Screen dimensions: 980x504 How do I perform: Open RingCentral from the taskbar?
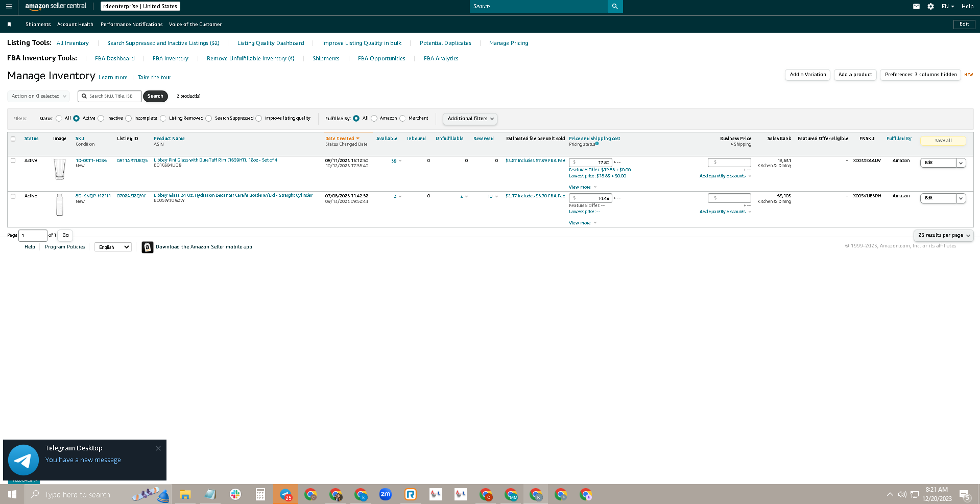pos(411,494)
